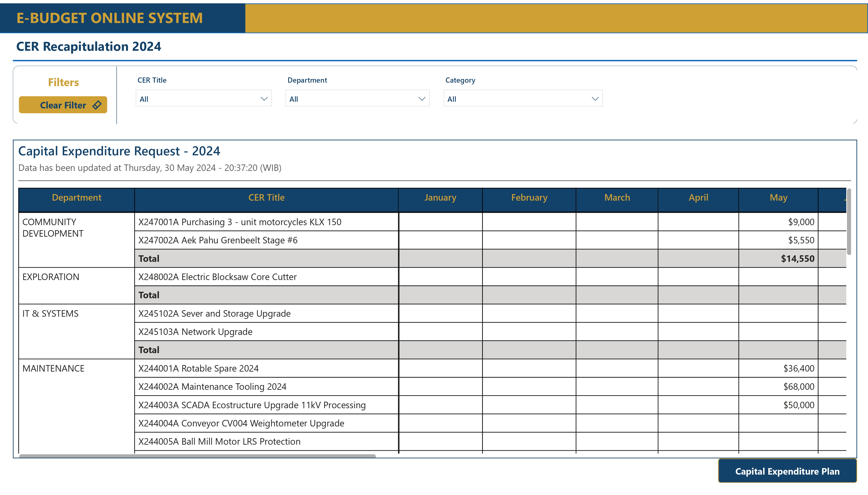Click the January column header
Image resolution: width=868 pixels, height=495 pixels.
[x=440, y=197]
